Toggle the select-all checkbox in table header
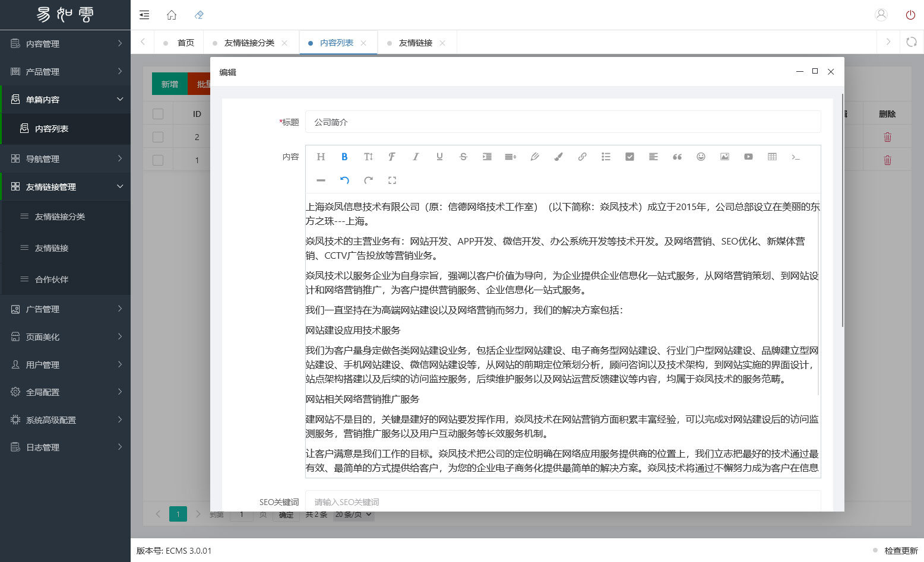Image resolution: width=924 pixels, height=562 pixels. [158, 114]
